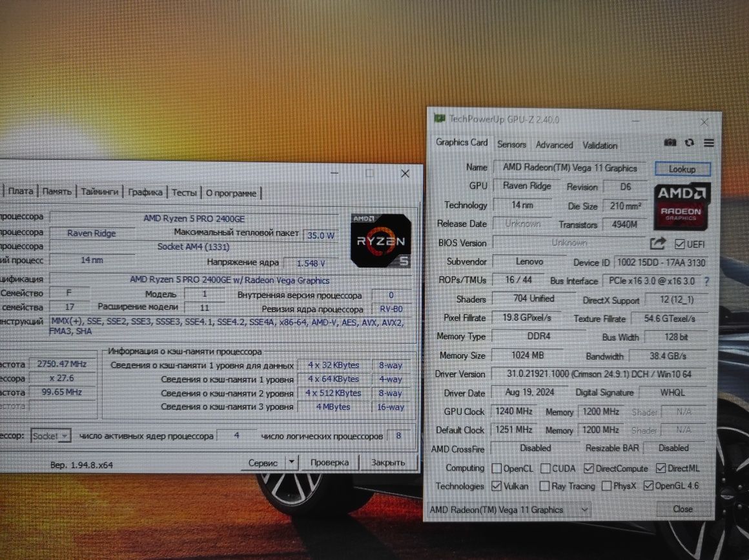Image resolution: width=749 pixels, height=560 pixels.
Task: Click the Закрыть button in CPU-Z
Action: click(388, 463)
